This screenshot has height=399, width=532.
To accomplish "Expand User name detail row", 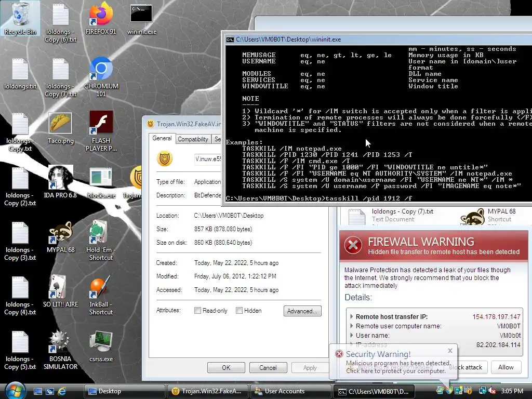I will click(x=351, y=336).
